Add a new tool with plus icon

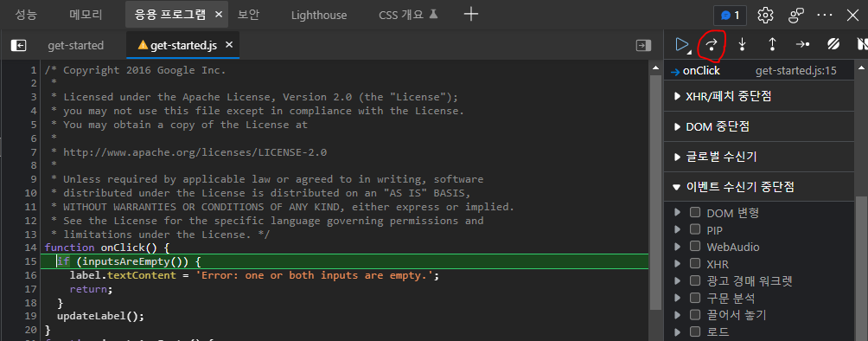click(470, 15)
